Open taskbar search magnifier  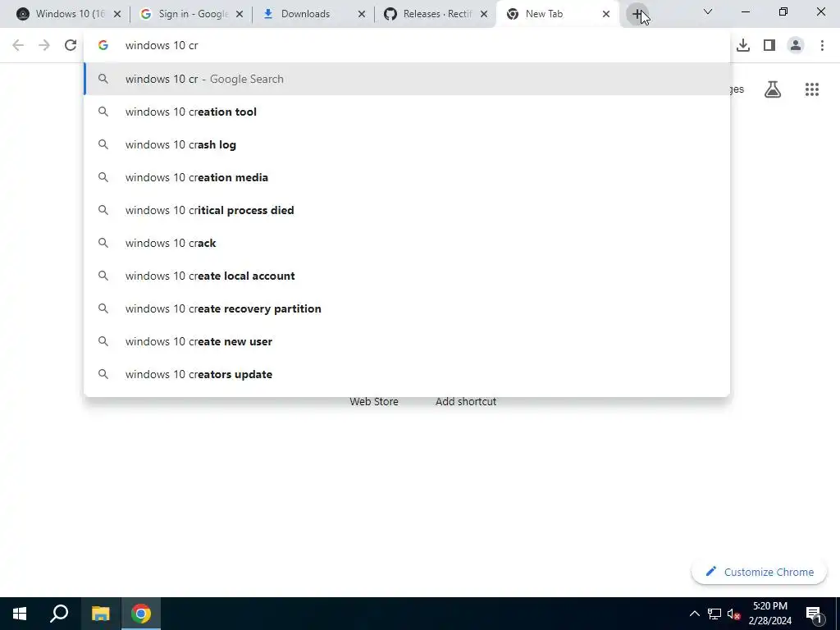point(59,614)
